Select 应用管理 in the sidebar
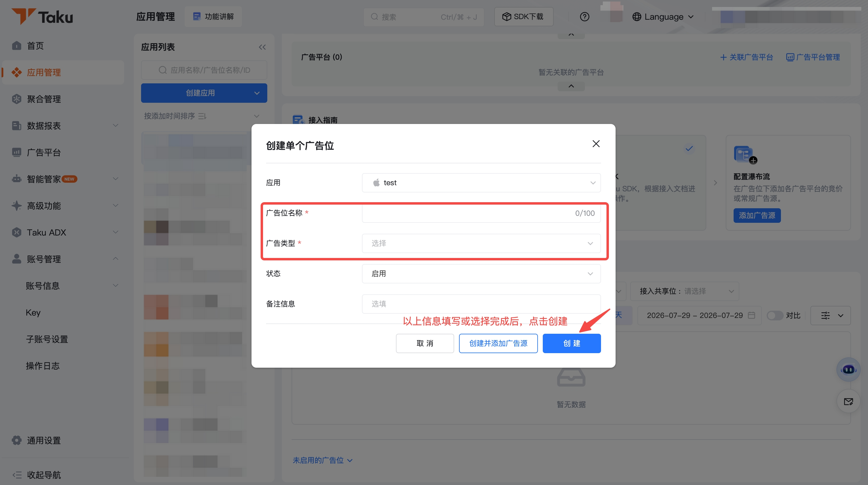Screen dimensions: 868x485 coord(63,72)
